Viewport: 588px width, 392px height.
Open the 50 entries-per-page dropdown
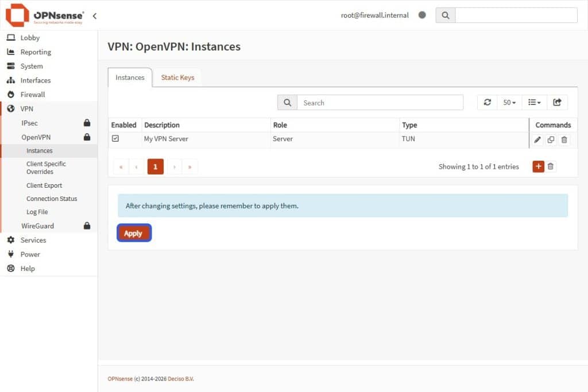click(509, 102)
